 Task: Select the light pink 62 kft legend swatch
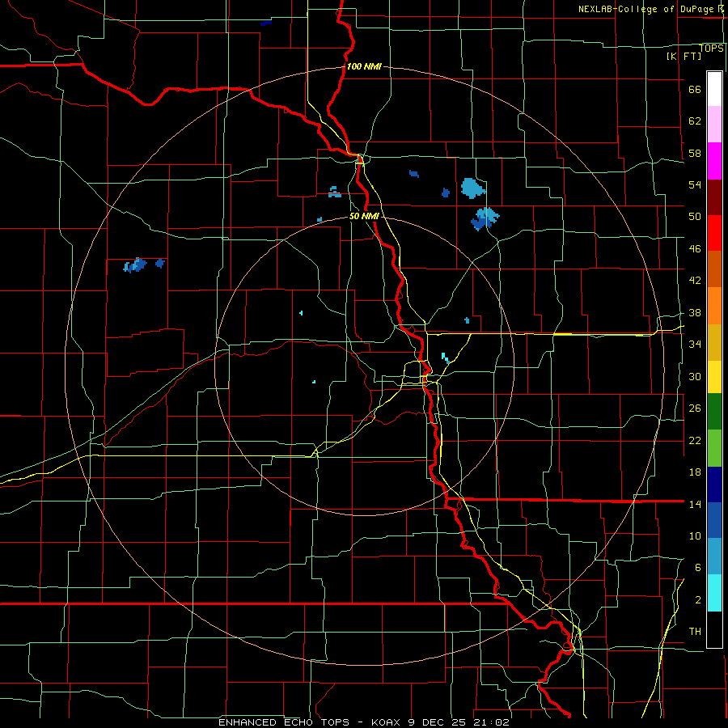pyautogui.click(x=714, y=125)
